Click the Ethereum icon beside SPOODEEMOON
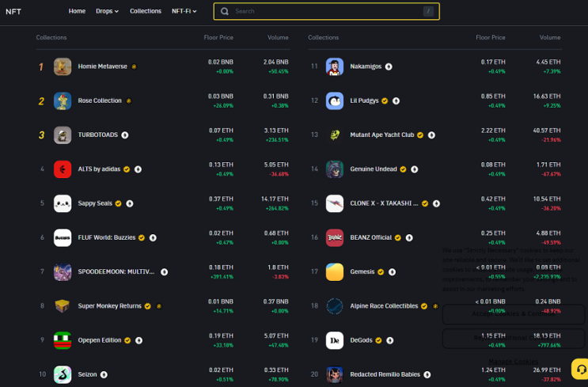The image size is (588, 387). [165, 272]
